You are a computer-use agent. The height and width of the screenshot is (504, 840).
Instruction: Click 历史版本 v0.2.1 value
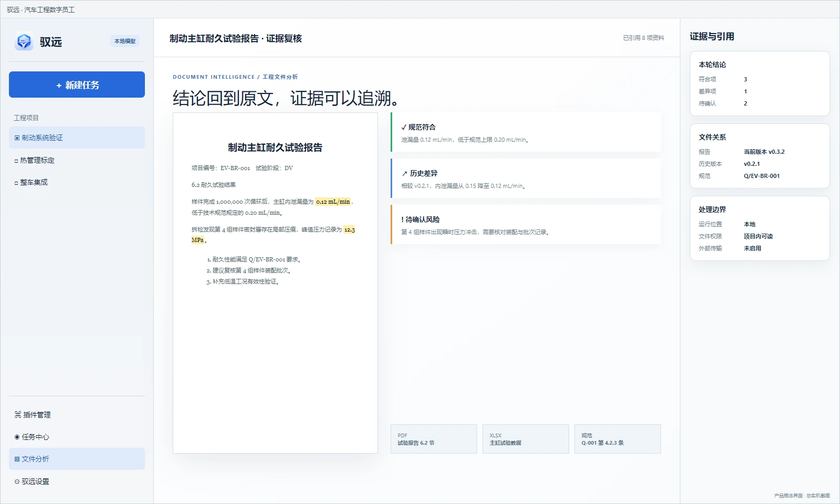coord(752,164)
